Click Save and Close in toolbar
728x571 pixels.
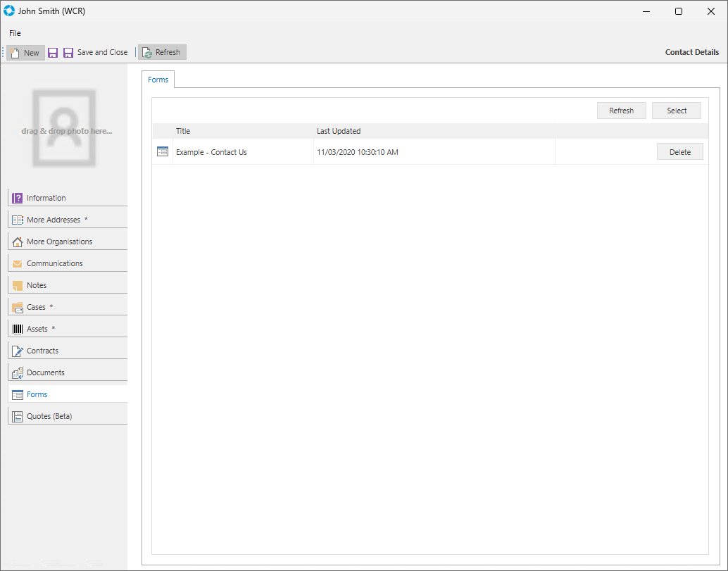[96, 53]
